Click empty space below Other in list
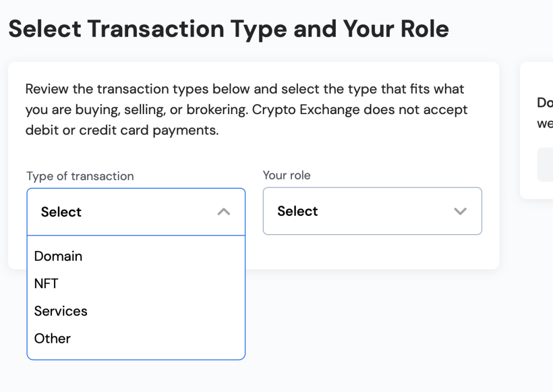The image size is (553, 392). [136, 353]
